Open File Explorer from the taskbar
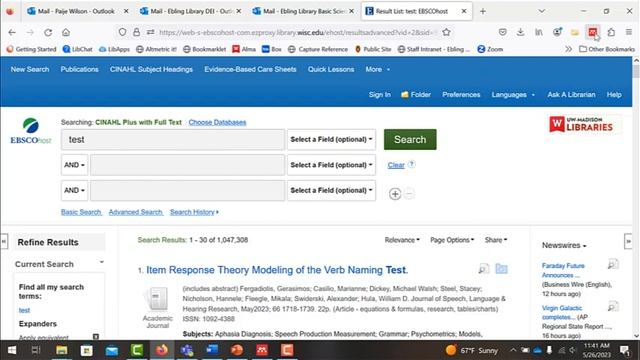 62,350
